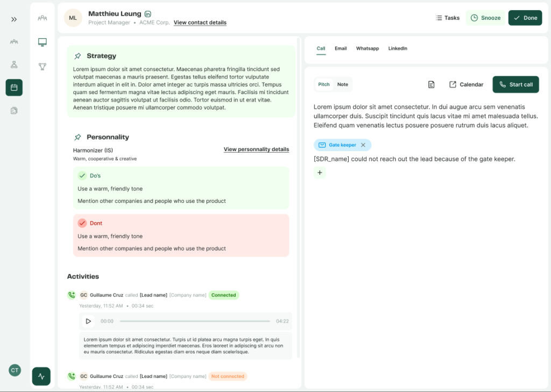Click the call recording progress slider
551x392 pixels.
[195, 321]
